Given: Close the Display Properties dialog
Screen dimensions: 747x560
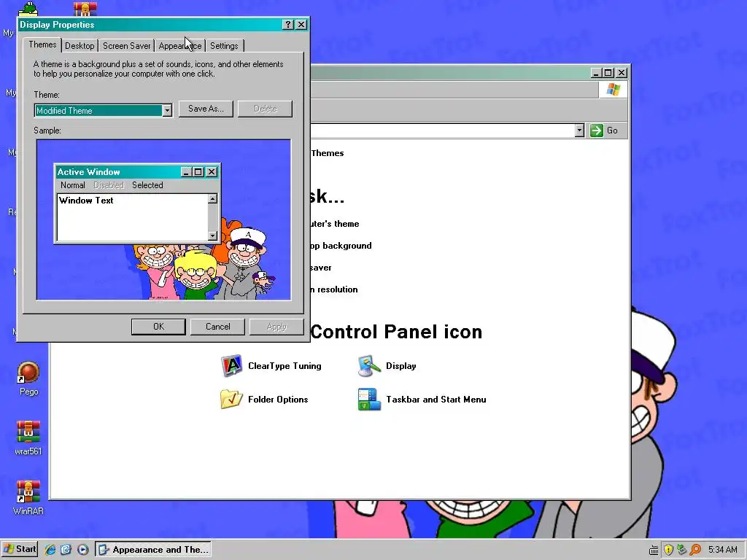Looking at the screenshot, I should (301, 25).
